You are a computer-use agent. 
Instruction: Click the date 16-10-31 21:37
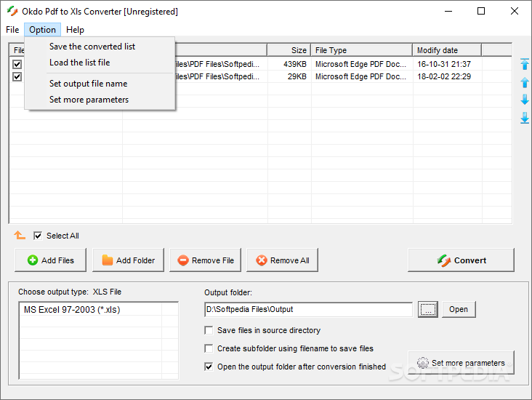click(x=444, y=64)
